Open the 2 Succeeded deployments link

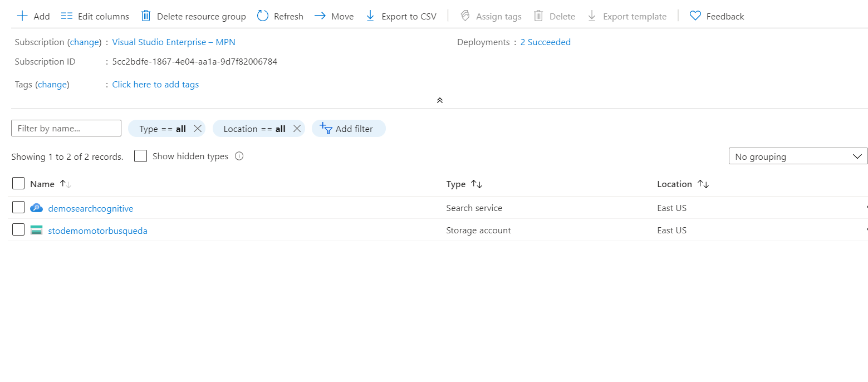point(545,42)
